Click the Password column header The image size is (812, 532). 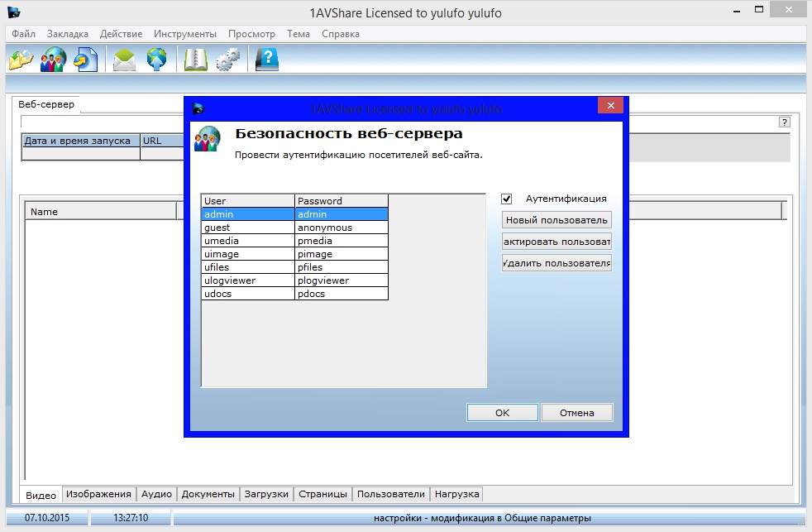pos(342,201)
